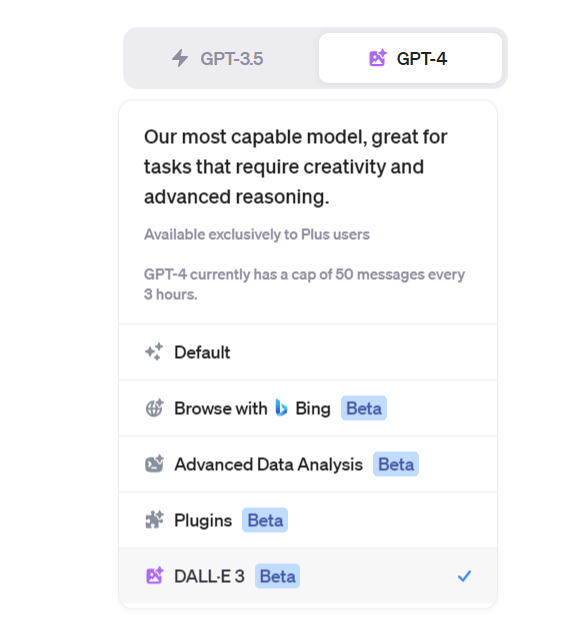Screen dimensions: 587x619
Task: Click the purple image sparkle icon beside GPT-4
Action: click(x=378, y=58)
